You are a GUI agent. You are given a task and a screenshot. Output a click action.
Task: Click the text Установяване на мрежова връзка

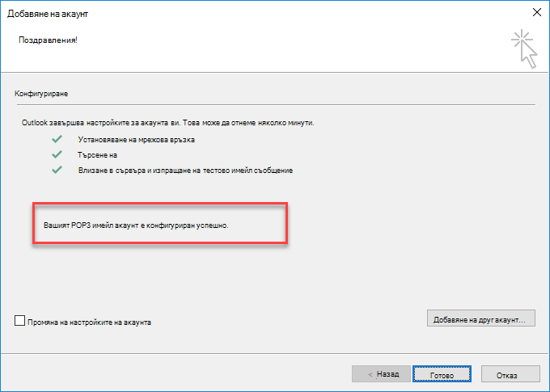click(x=136, y=140)
